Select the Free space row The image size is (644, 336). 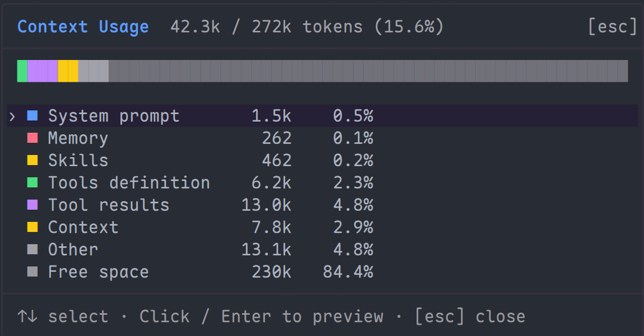click(x=322, y=272)
